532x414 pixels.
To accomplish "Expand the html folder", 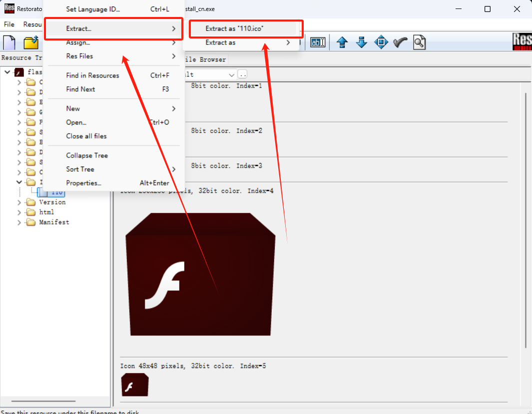I will (x=19, y=212).
